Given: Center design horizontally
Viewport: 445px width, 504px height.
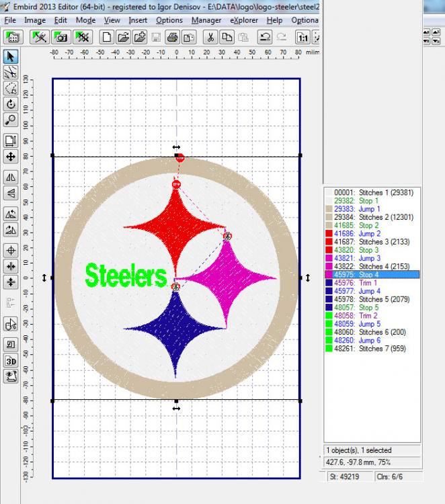Looking at the screenshot, I should pyautogui.click(x=11, y=266).
